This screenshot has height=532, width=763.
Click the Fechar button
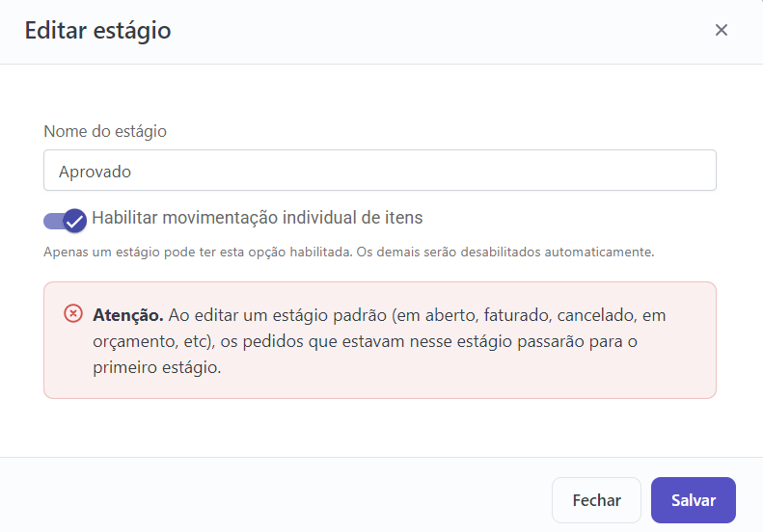click(596, 500)
